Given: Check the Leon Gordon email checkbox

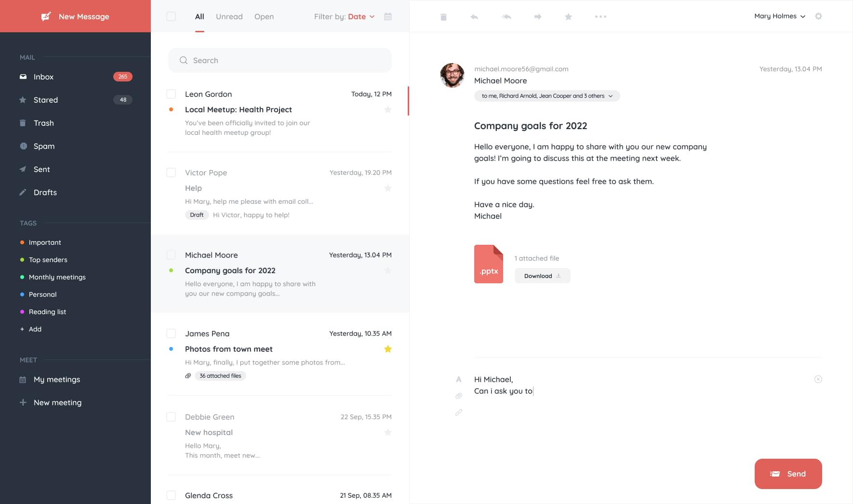Looking at the screenshot, I should click(x=171, y=94).
